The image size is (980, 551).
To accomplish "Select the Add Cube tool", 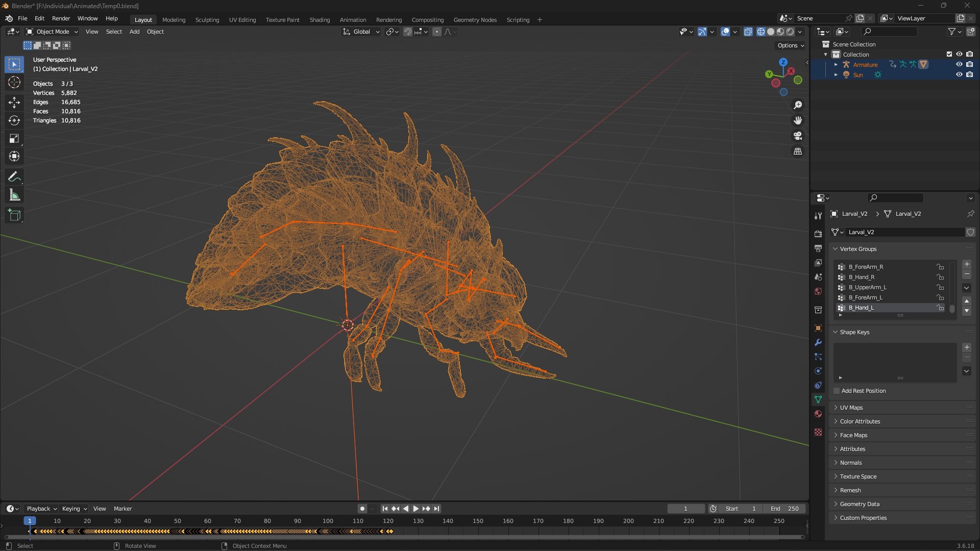I will [x=14, y=215].
